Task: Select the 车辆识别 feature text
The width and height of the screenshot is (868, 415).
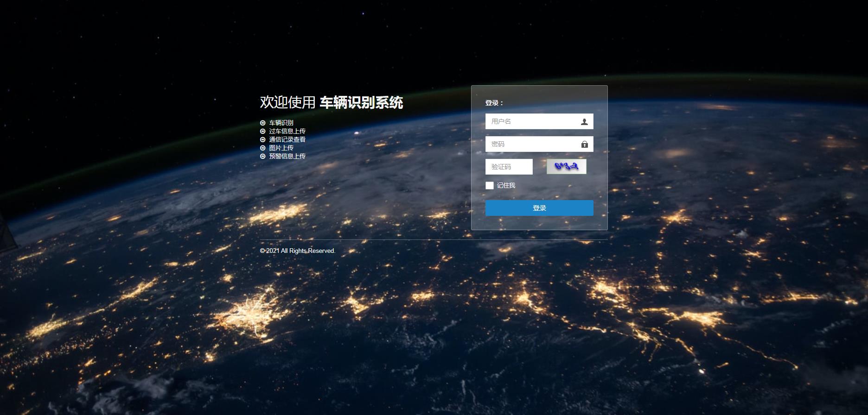Action: tap(281, 123)
